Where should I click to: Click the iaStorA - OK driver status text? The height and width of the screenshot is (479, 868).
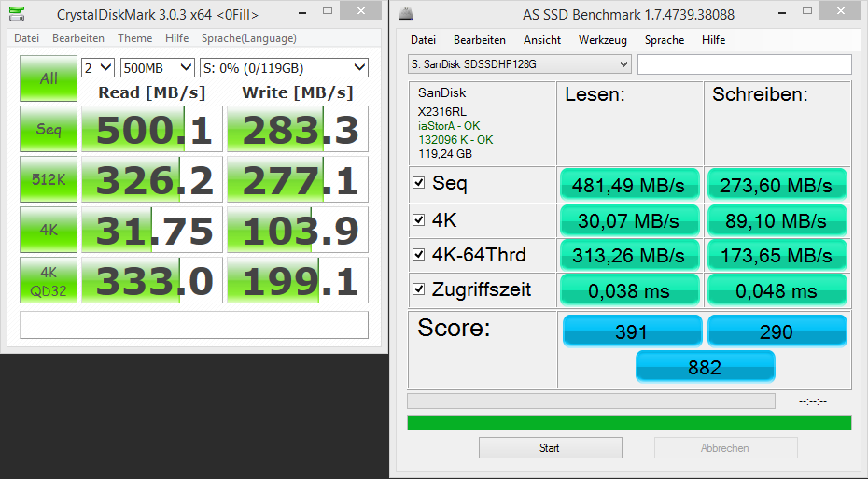pyautogui.click(x=449, y=126)
